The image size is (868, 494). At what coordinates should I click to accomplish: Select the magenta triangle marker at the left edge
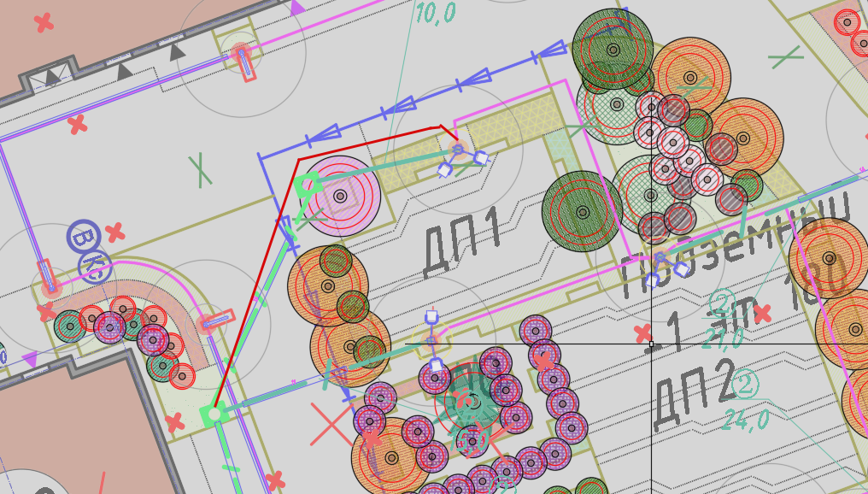tap(29, 360)
